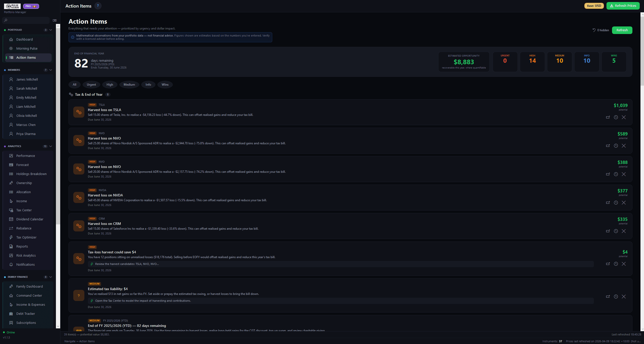The height and width of the screenshot is (344, 644).
Task: Navigate to the Dividend Calendar
Action: click(x=29, y=219)
